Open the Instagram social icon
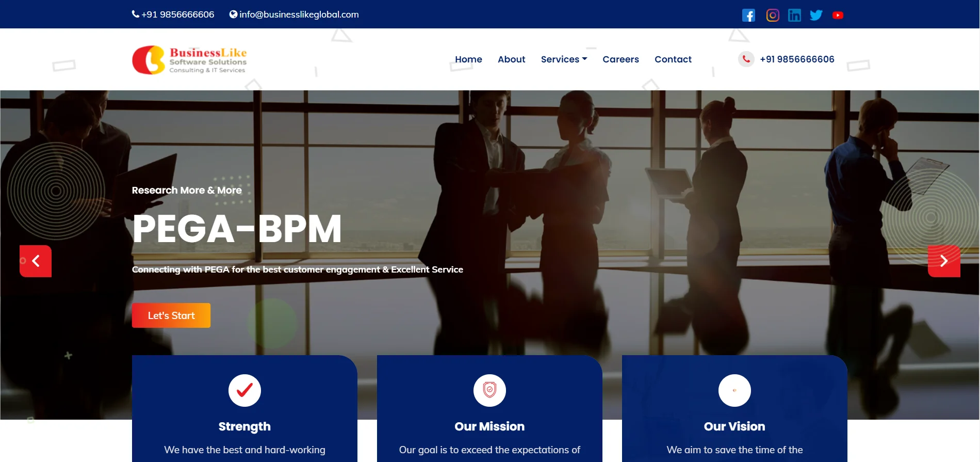Viewport: 980px width, 462px height. click(x=773, y=15)
